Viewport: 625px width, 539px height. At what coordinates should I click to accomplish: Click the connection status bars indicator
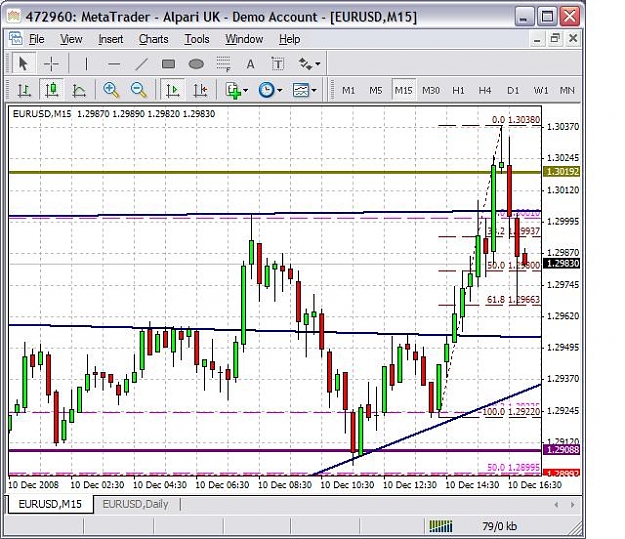point(440,526)
